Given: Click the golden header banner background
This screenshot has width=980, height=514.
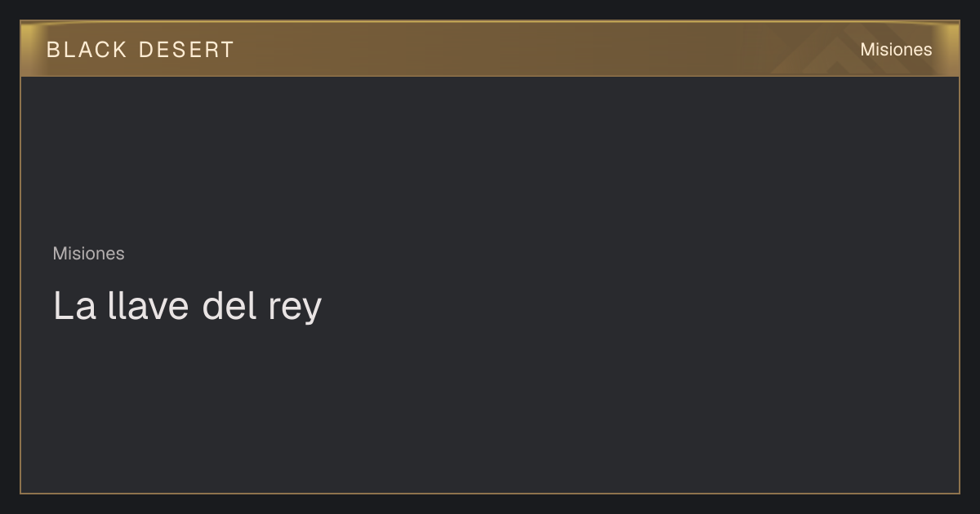Looking at the screenshot, I should coord(490,49).
